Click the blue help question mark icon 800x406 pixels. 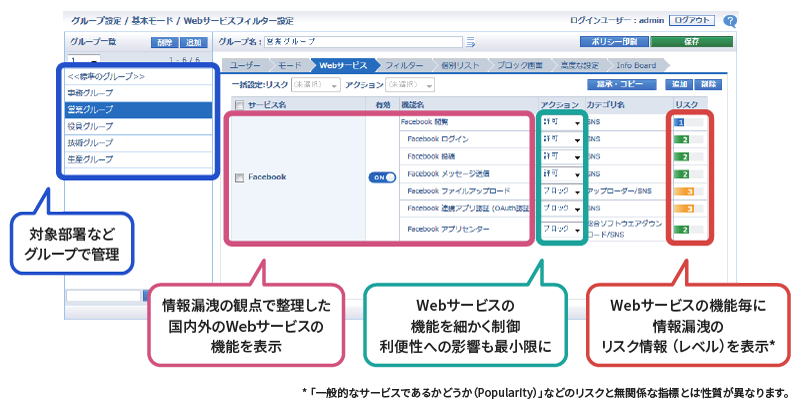pyautogui.click(x=731, y=20)
